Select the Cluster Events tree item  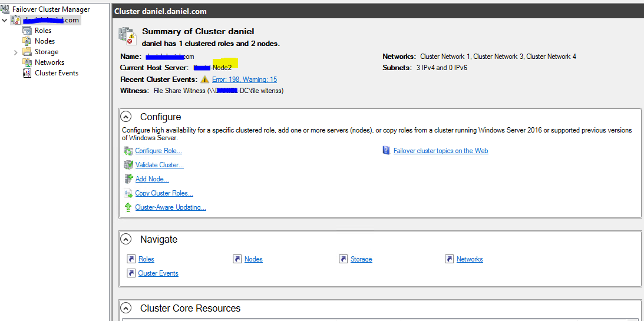pos(56,73)
